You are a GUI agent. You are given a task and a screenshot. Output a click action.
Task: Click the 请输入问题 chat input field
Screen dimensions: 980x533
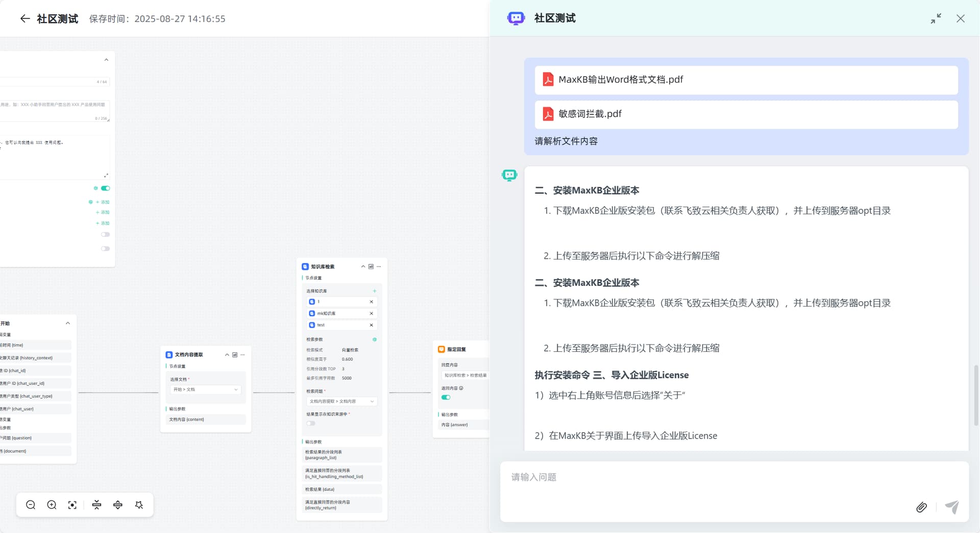[734, 477]
